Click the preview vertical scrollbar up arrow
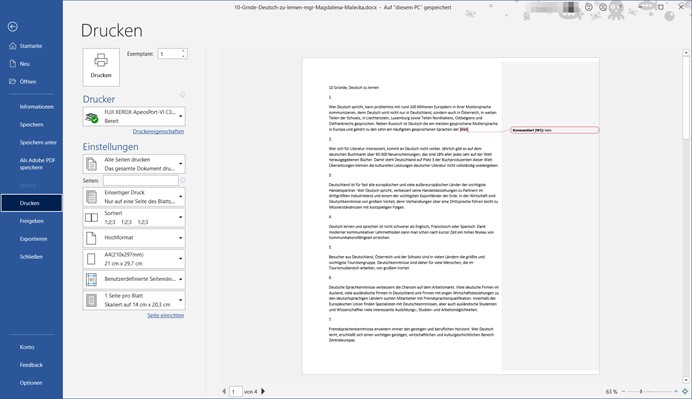Image resolution: width=692 pixels, height=399 pixels. (686, 53)
